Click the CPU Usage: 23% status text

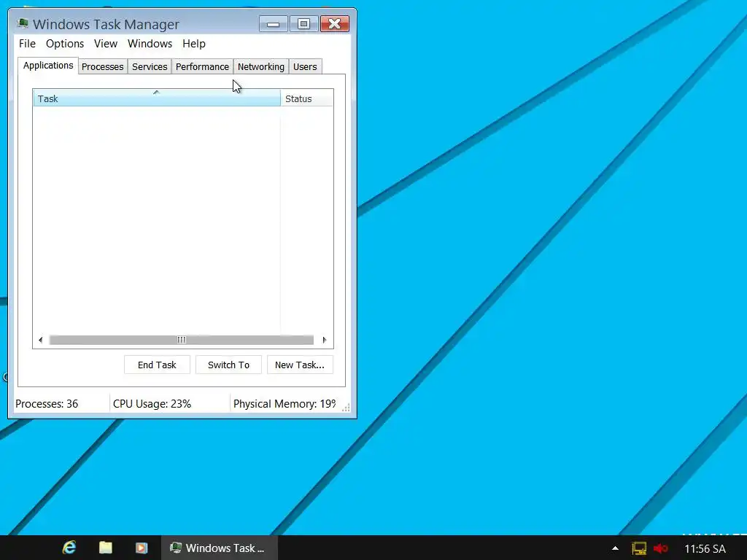point(152,404)
